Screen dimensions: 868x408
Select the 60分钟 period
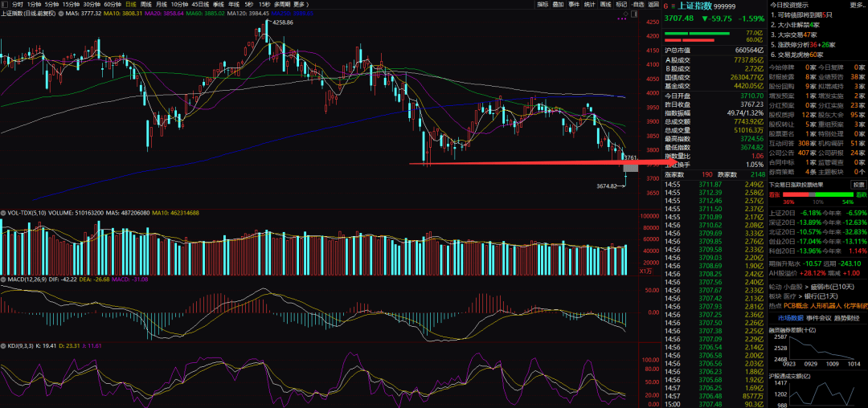click(x=113, y=5)
